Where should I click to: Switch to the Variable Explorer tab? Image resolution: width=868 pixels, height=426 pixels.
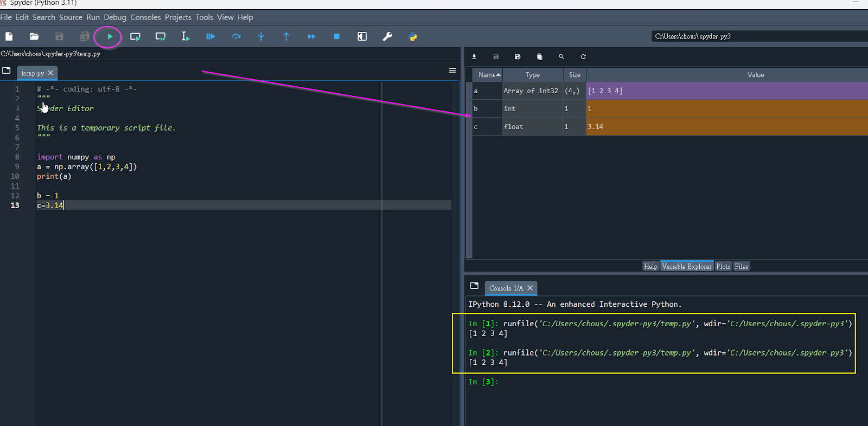tap(687, 266)
